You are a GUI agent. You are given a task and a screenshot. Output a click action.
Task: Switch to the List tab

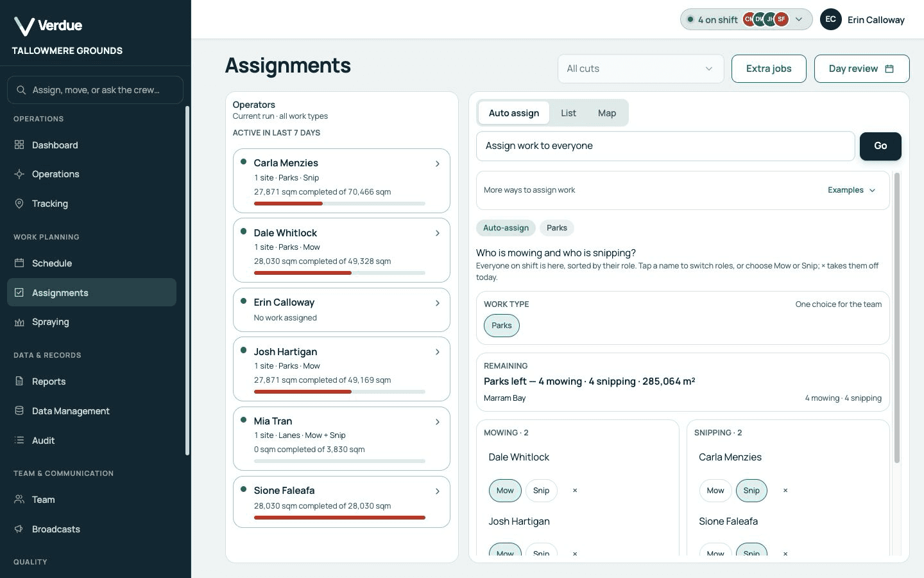coord(569,113)
